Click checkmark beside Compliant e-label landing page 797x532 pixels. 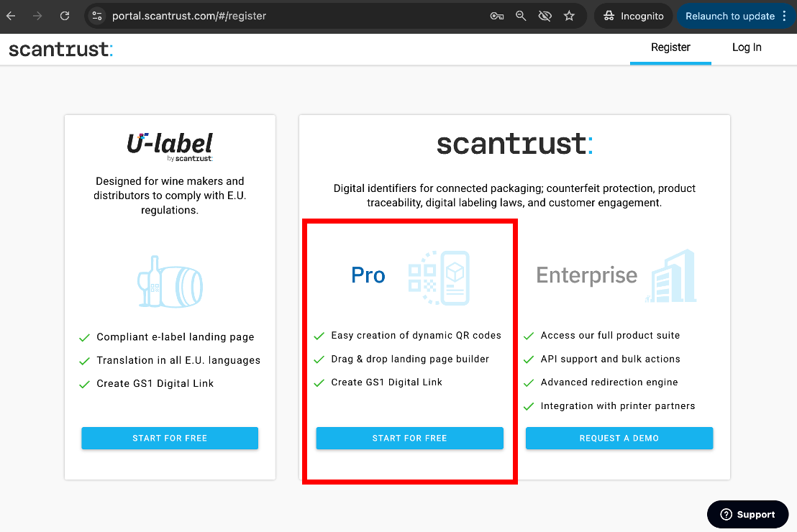[x=84, y=337]
